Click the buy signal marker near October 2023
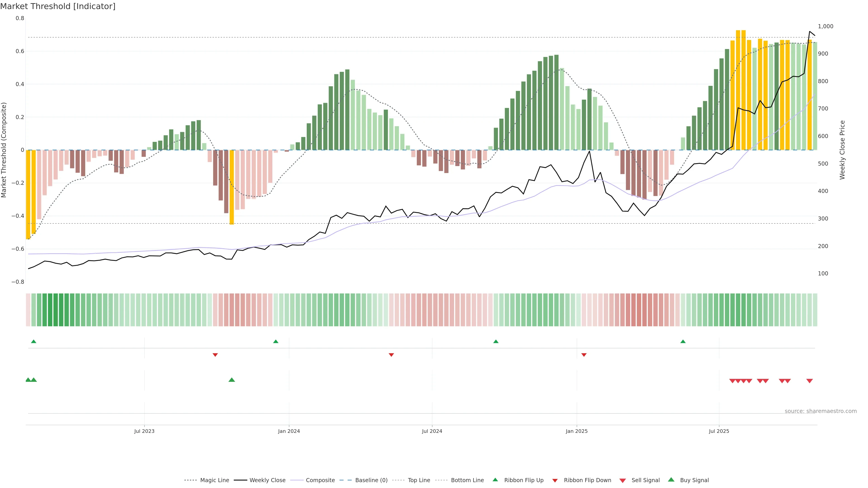The image size is (868, 488). click(231, 380)
